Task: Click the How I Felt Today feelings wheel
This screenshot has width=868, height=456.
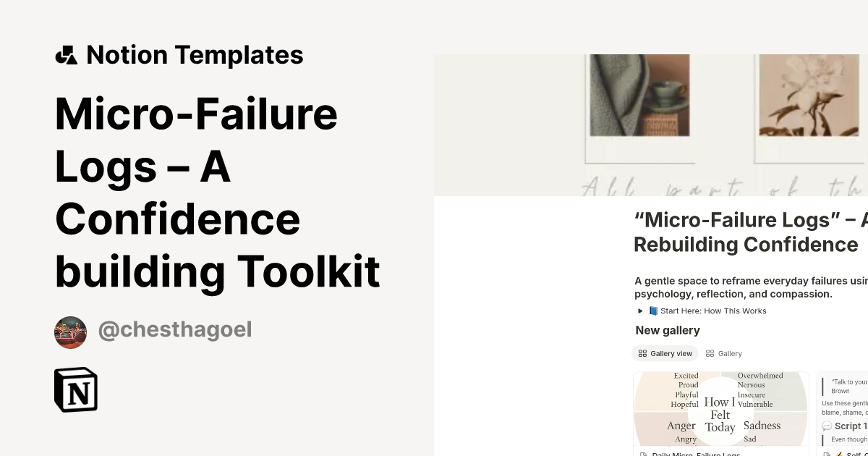Action: pos(720,414)
